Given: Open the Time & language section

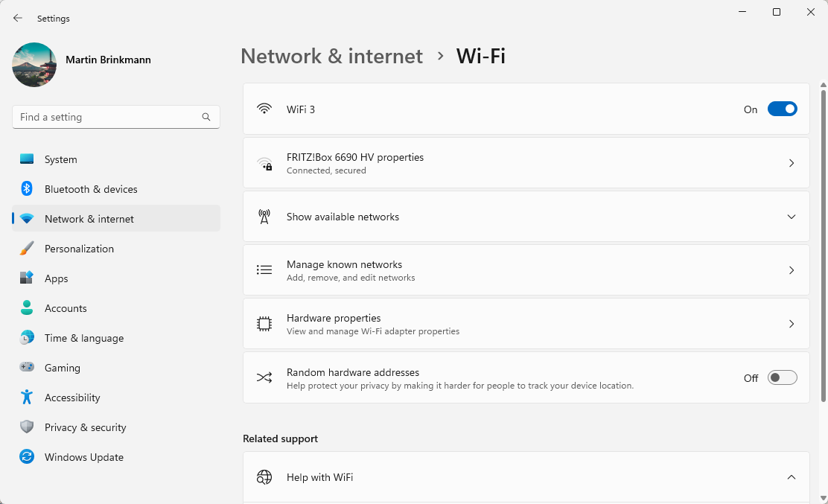Looking at the screenshot, I should point(83,338).
